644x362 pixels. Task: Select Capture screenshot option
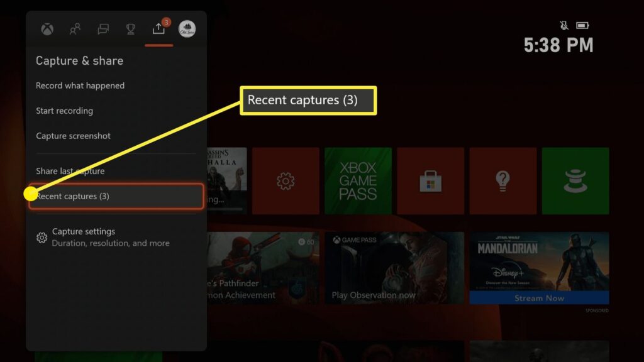tap(73, 136)
